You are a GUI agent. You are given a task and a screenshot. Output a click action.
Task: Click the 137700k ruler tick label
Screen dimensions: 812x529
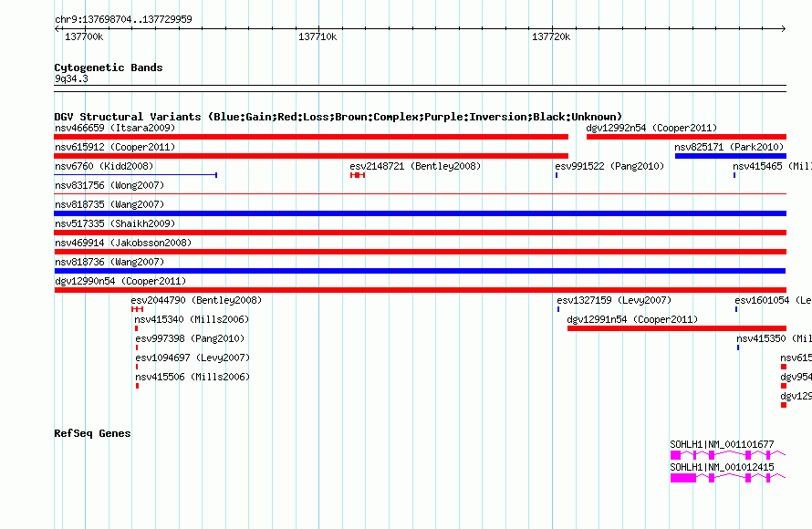pos(84,36)
